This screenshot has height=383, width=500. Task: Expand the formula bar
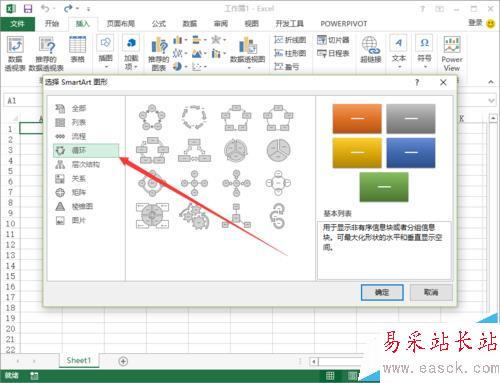point(491,100)
